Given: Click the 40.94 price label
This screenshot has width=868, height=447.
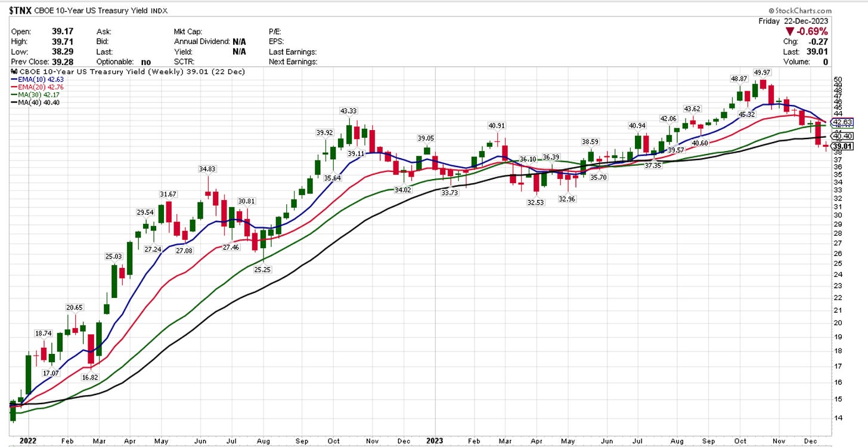Looking at the screenshot, I should click(x=637, y=125).
